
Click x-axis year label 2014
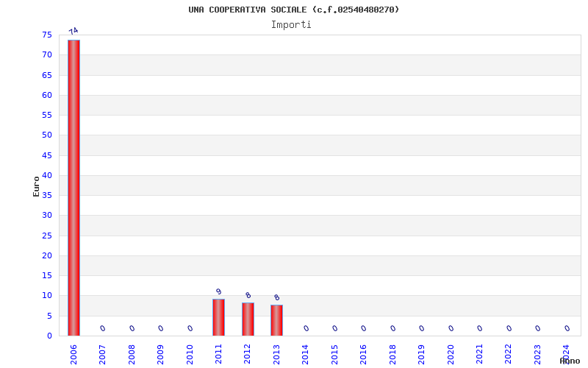[306, 355]
